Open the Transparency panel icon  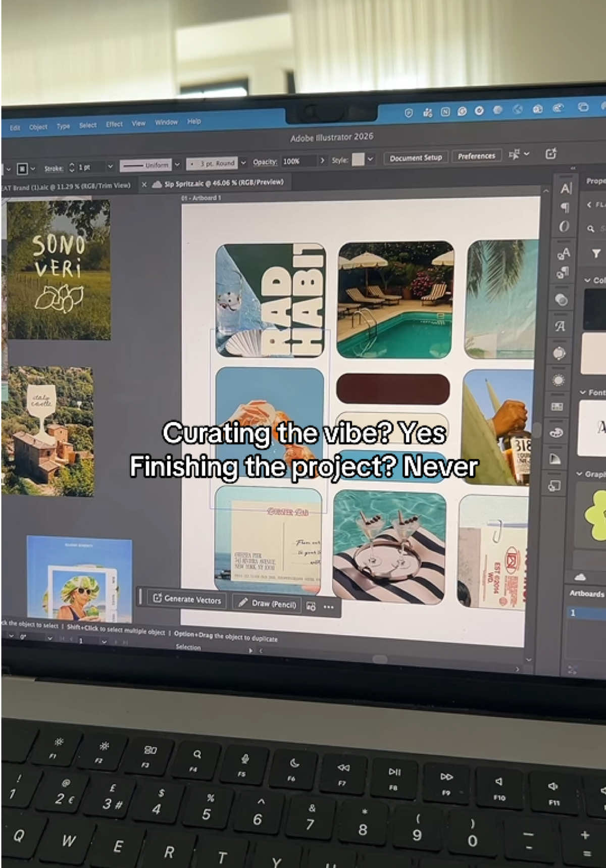[561, 300]
